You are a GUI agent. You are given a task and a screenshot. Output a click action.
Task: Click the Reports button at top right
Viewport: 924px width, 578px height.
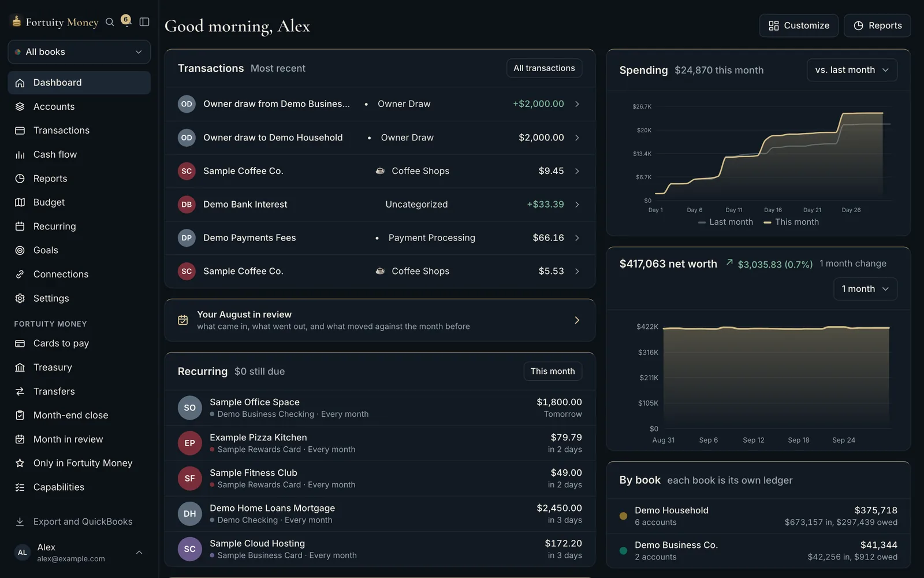[x=877, y=25]
